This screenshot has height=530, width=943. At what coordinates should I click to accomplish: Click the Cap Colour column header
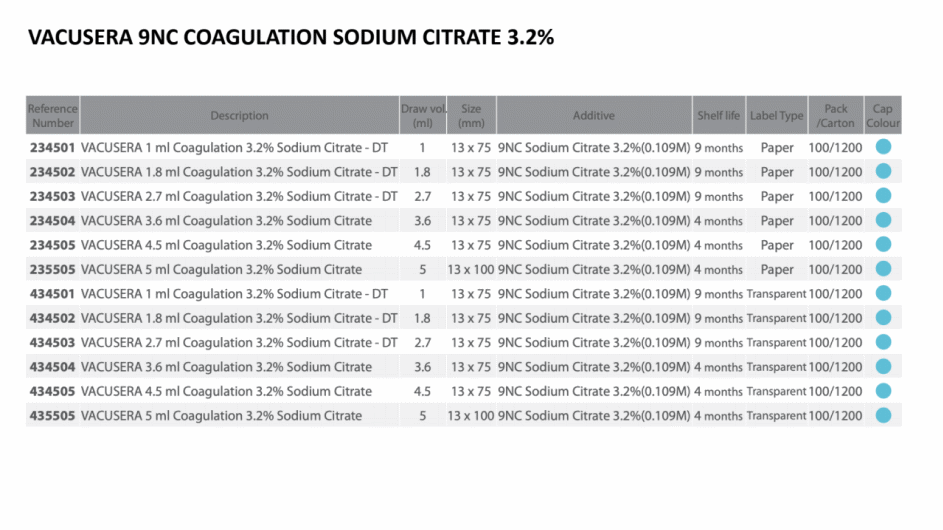click(x=883, y=116)
